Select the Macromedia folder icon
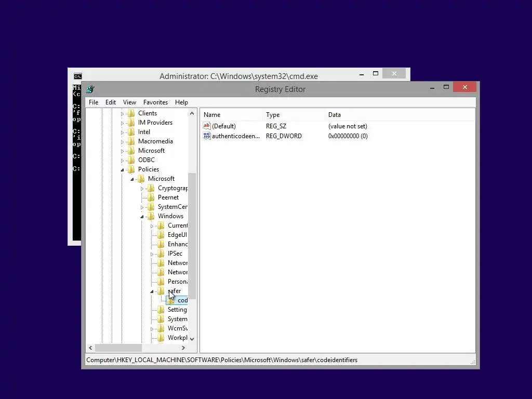532x399 pixels. [x=131, y=141]
